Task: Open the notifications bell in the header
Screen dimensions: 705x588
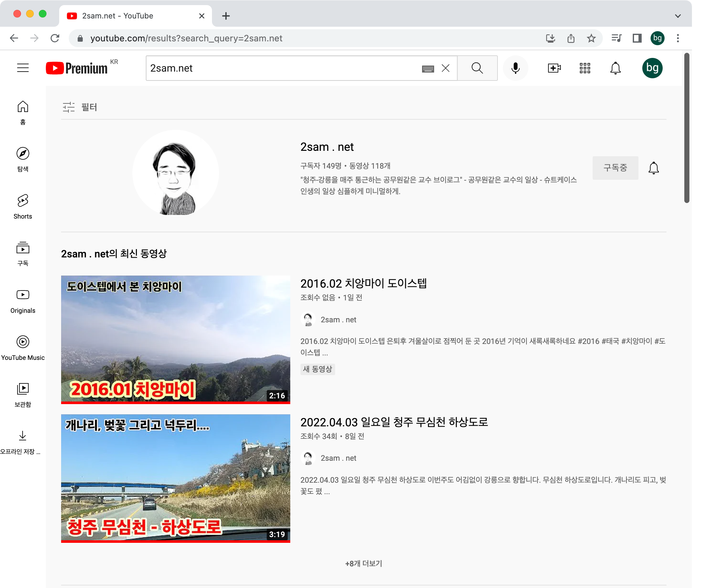Action: (x=615, y=68)
